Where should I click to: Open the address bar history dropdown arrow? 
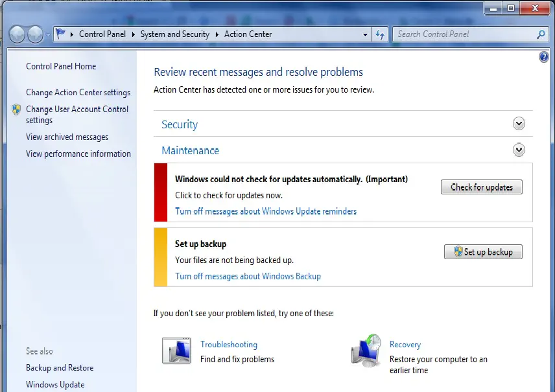pos(366,34)
